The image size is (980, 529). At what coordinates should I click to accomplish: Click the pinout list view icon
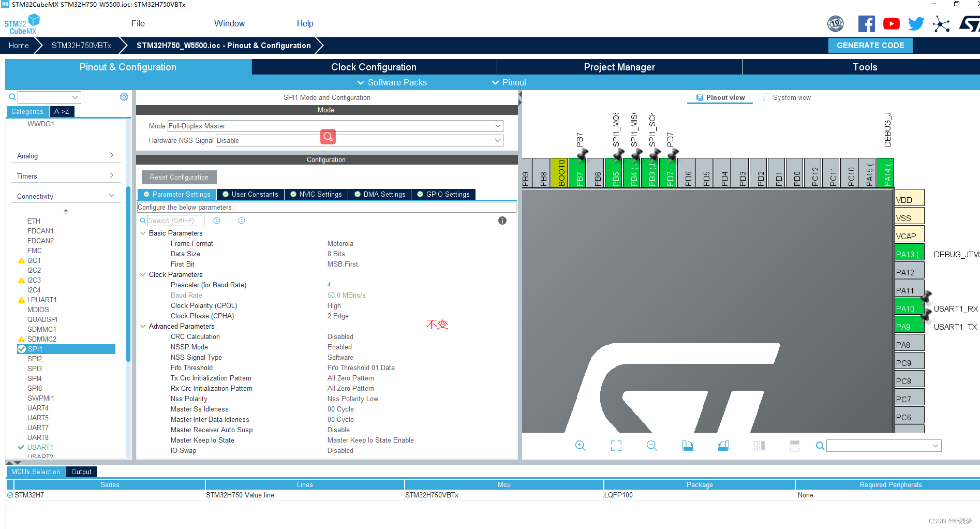click(x=795, y=446)
